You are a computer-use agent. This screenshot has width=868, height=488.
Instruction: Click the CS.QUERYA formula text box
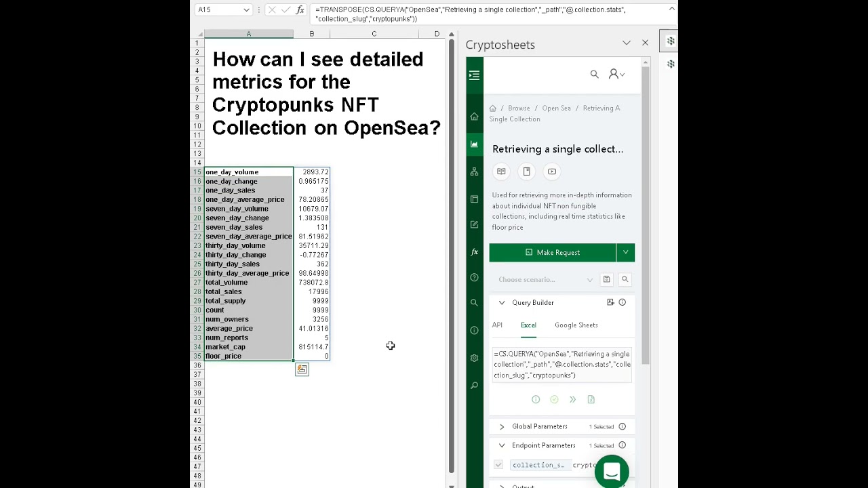point(562,364)
